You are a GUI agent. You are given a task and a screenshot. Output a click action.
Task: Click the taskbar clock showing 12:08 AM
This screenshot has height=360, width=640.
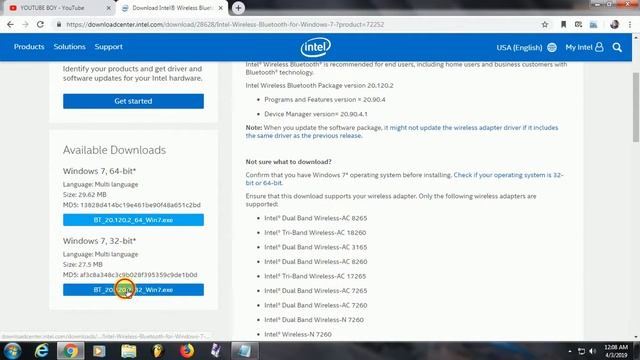click(616, 351)
